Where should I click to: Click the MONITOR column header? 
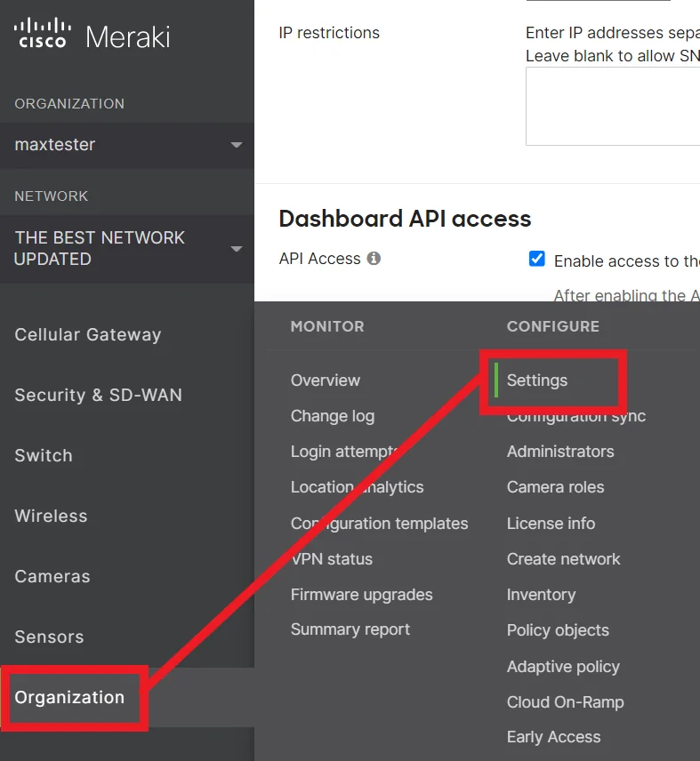pyautogui.click(x=327, y=326)
